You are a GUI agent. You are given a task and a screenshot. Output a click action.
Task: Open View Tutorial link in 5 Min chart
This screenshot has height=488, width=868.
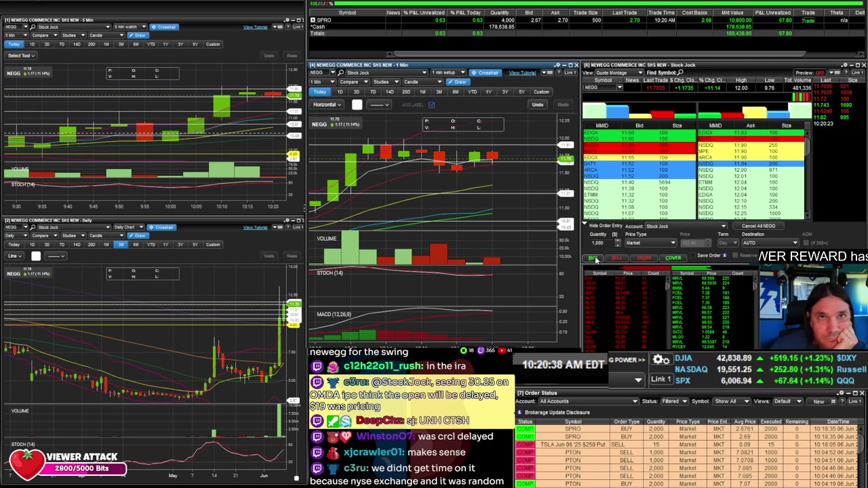[256, 27]
